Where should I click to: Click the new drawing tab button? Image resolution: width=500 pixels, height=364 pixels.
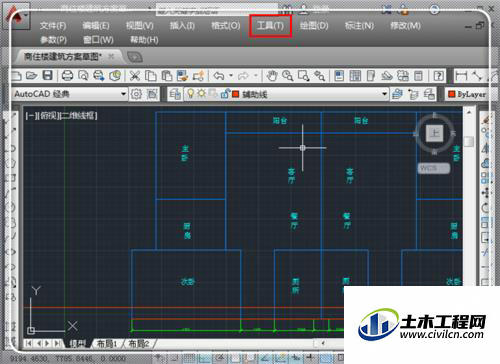coord(135,57)
